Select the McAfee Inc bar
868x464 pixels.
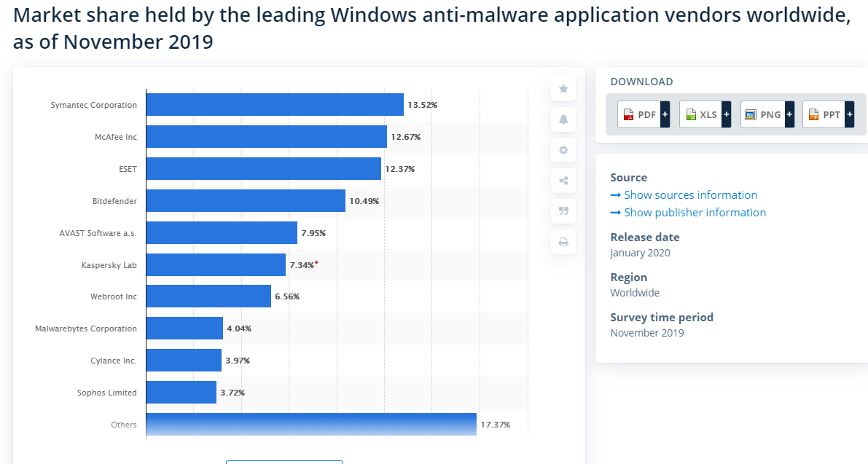point(267,137)
